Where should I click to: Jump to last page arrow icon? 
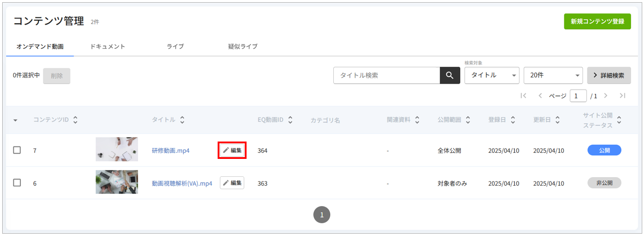(623, 96)
